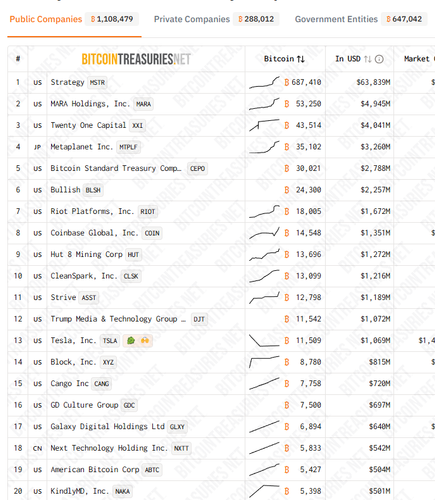Open the GD Culture Group link
This screenshot has width=435, height=500.
[84, 405]
